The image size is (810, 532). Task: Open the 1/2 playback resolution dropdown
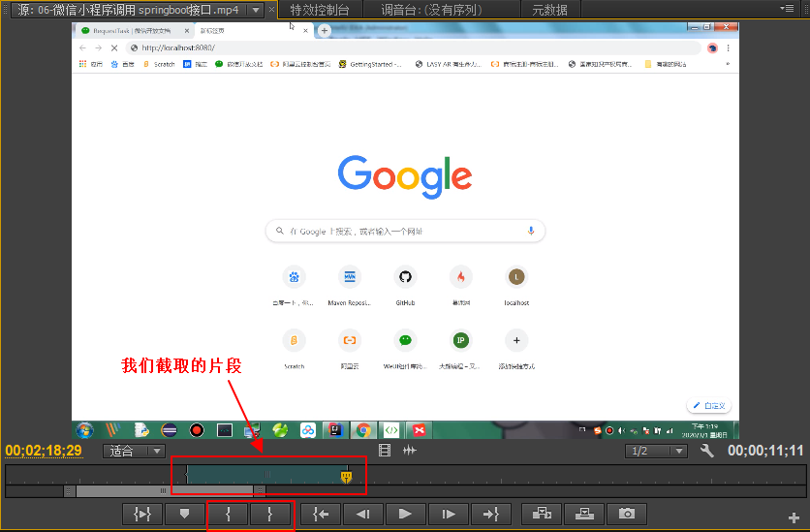(x=656, y=451)
